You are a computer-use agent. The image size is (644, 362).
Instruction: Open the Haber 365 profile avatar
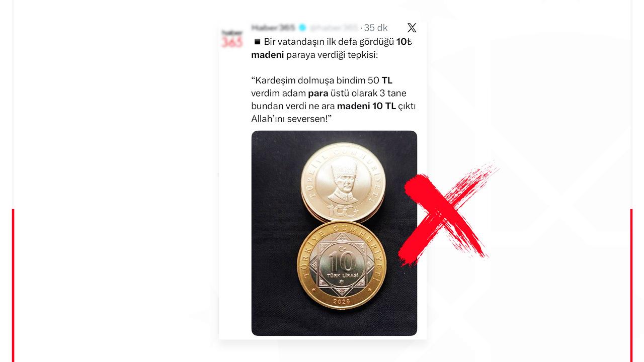click(x=232, y=39)
